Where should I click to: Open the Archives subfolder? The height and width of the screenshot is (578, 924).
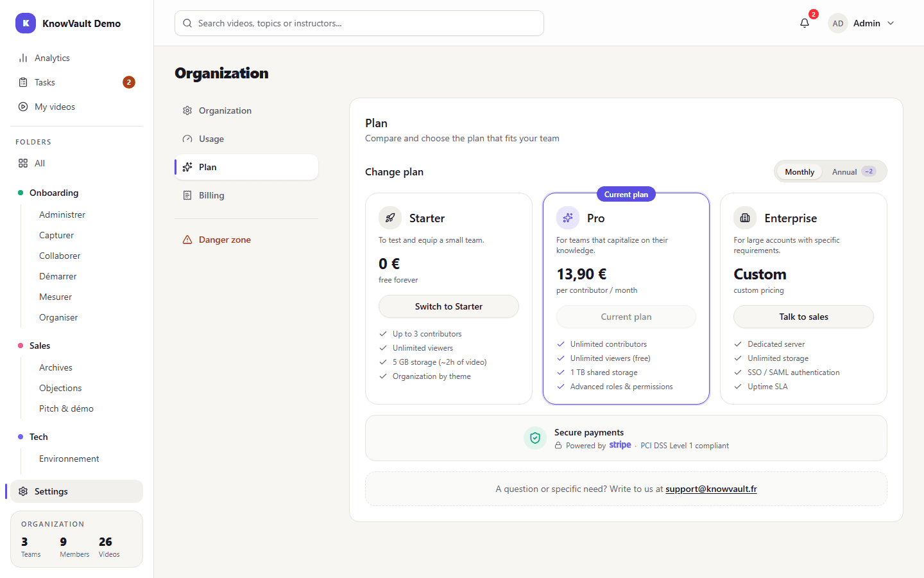56,367
